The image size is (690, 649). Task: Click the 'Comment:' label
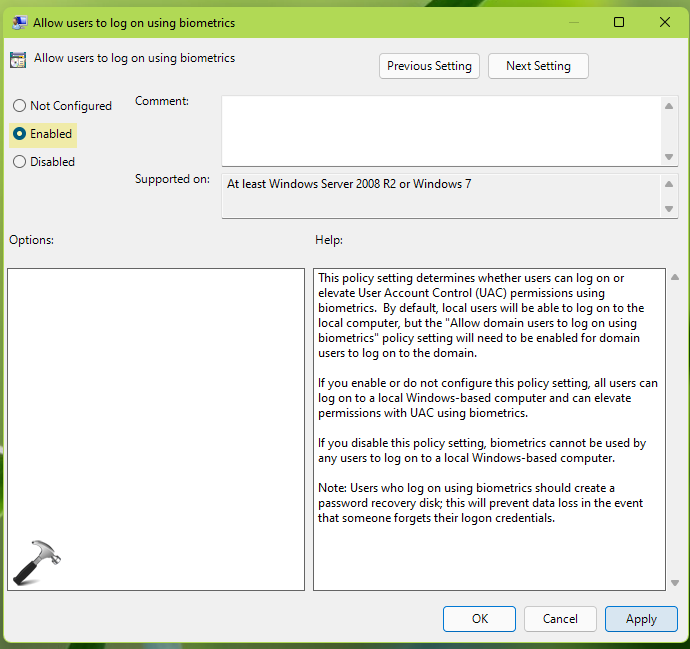tap(161, 101)
